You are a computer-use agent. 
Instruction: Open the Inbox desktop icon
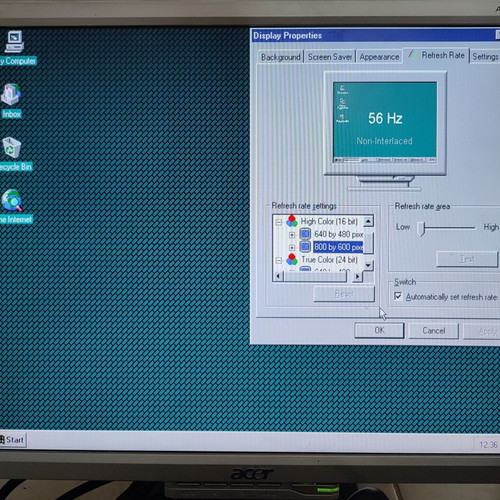[x=12, y=94]
